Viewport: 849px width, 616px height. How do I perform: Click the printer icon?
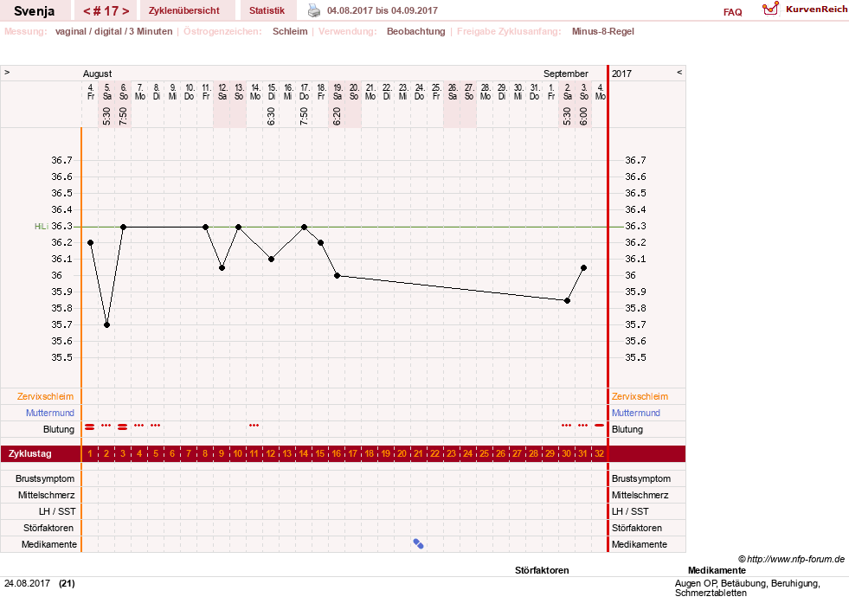314,10
